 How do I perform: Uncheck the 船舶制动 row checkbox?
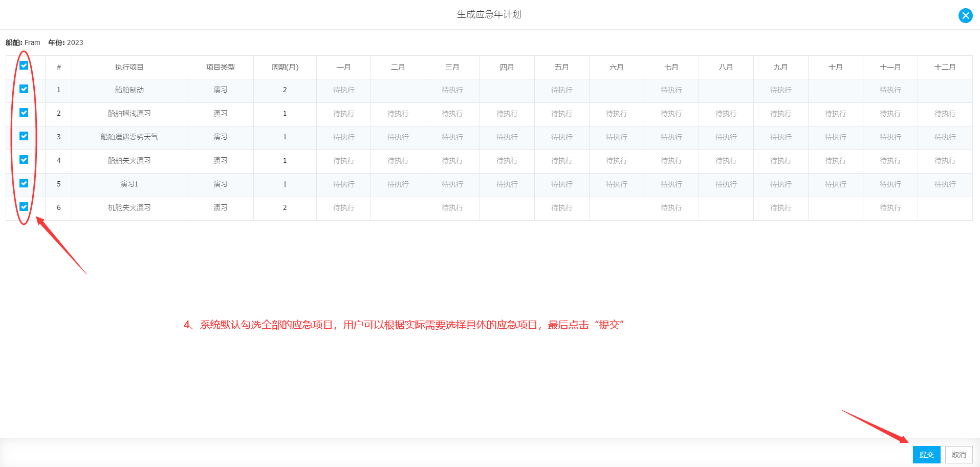(x=24, y=89)
